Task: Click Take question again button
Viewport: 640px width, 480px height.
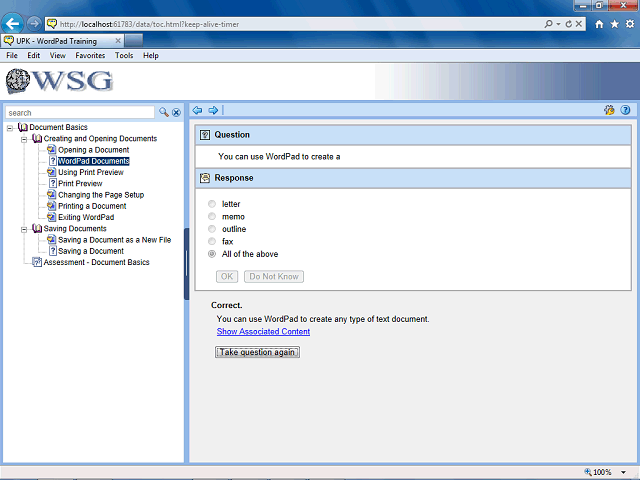Action: click(258, 352)
